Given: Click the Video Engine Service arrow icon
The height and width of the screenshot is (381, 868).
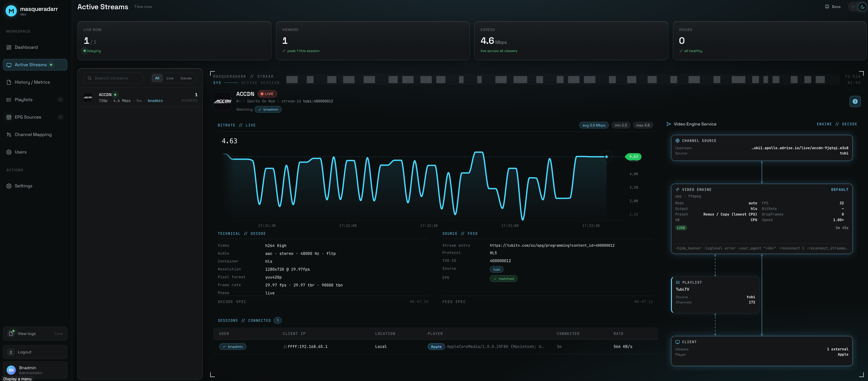Looking at the screenshot, I should point(668,124).
